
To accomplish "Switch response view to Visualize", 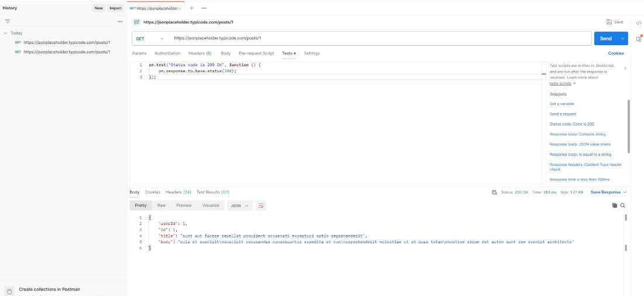I will 211,206.
